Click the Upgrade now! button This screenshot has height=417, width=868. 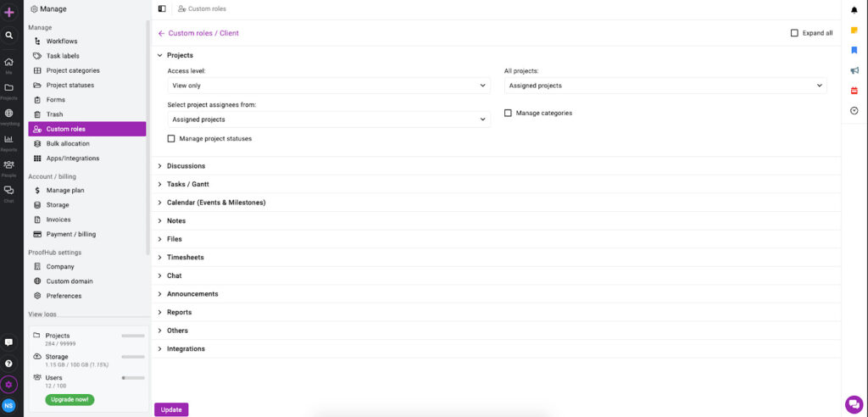pos(70,399)
